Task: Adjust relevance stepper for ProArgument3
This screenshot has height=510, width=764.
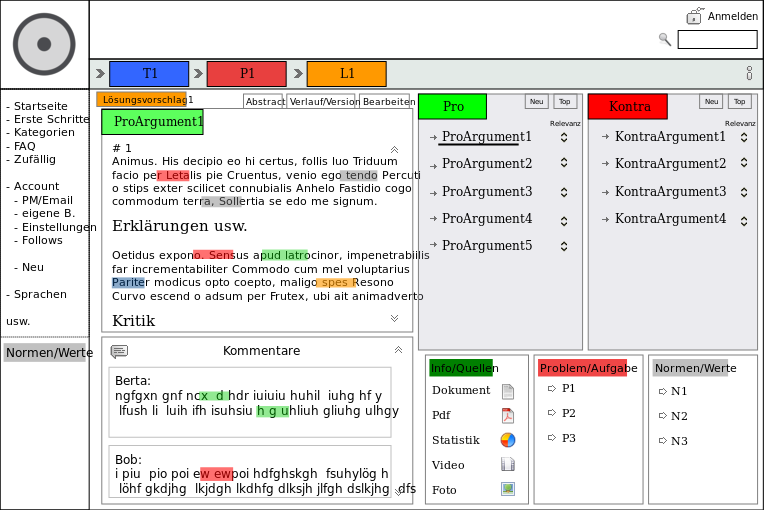Action: (564, 192)
